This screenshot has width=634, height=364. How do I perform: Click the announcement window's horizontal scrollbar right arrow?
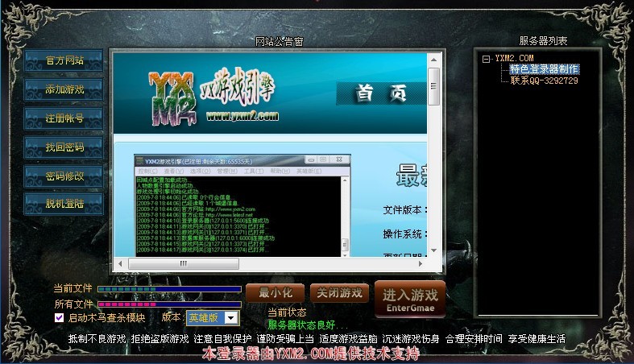(x=420, y=263)
